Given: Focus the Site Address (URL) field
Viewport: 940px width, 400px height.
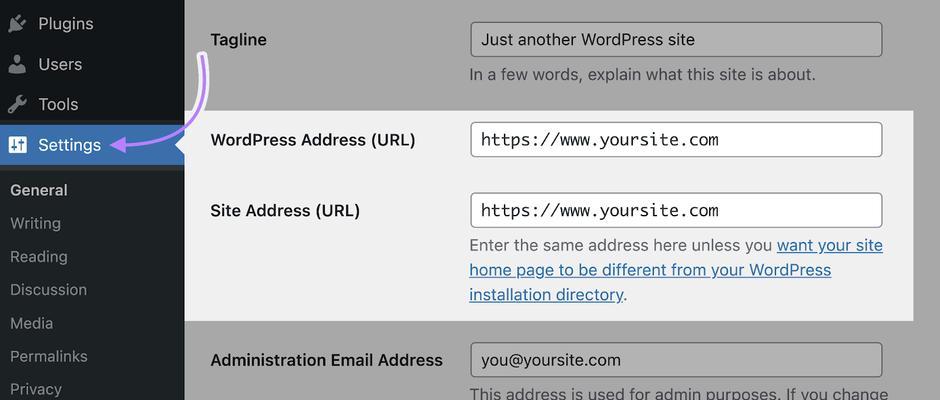Looking at the screenshot, I should 676,210.
